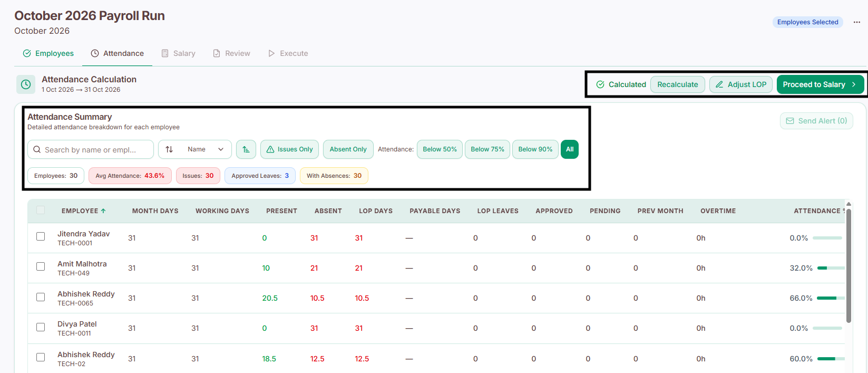The image size is (868, 373).
Task: Click Amit Malhotra's attendance progress bar
Action: [831, 268]
